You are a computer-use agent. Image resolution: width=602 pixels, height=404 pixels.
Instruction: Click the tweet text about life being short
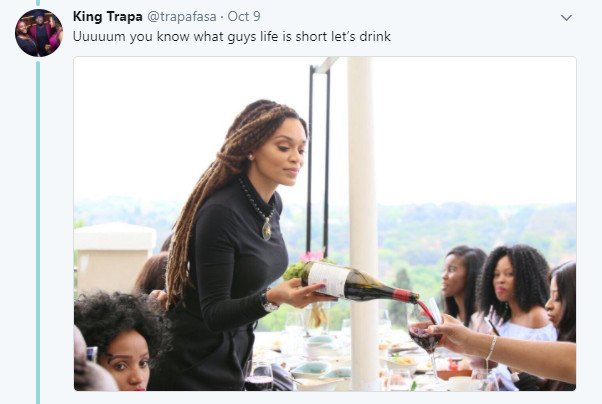pos(232,36)
